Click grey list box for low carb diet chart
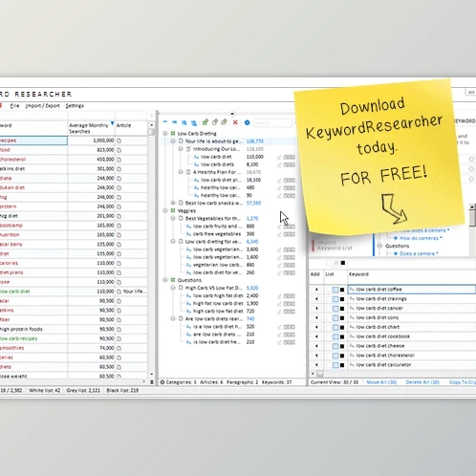Viewport: 476px width, 476px height. [335, 327]
